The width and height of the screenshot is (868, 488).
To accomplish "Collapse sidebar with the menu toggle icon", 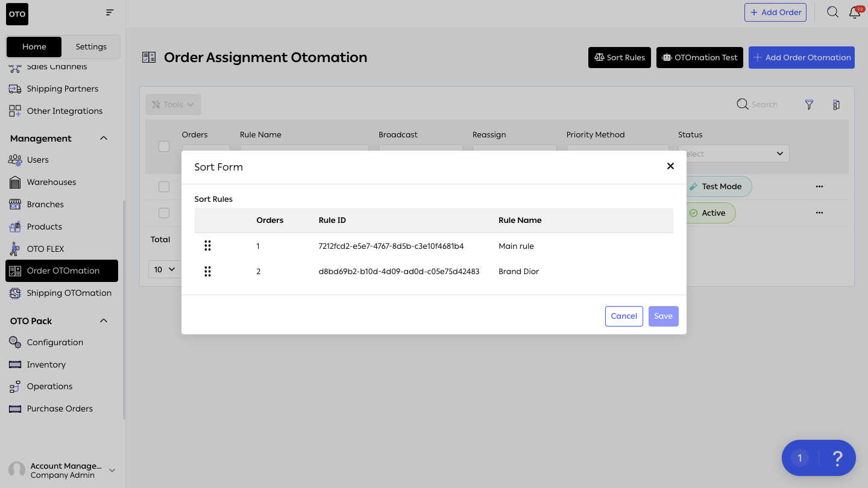I will pos(109,12).
